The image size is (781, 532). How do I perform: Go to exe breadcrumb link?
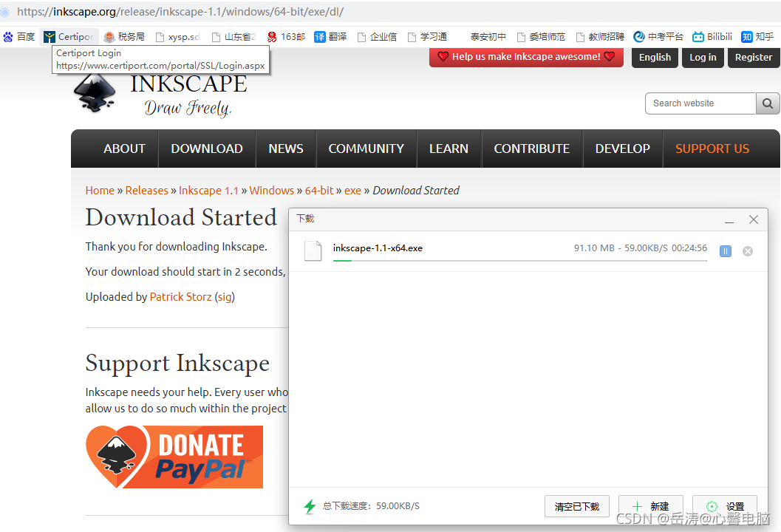352,191
